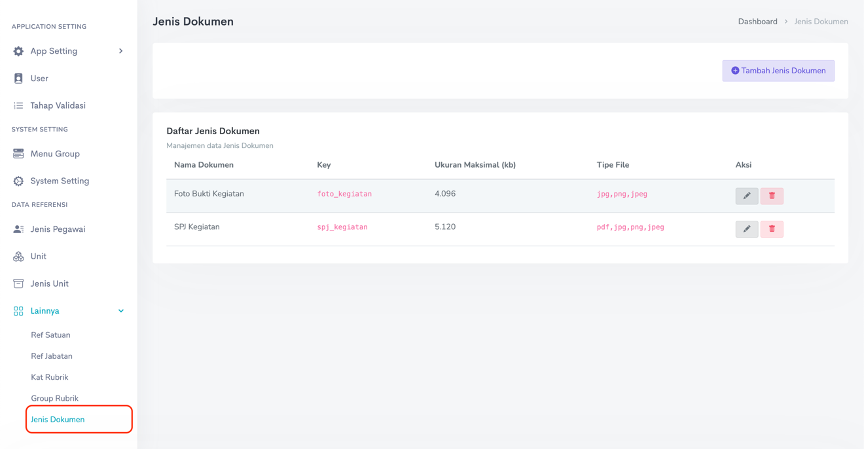The image size is (864, 450).
Task: Open Ref Jabatan submenu entry
Action: [52, 356]
